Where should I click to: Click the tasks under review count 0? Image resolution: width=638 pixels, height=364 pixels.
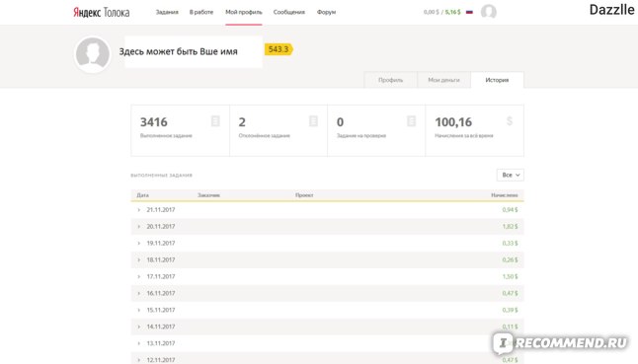click(x=340, y=122)
